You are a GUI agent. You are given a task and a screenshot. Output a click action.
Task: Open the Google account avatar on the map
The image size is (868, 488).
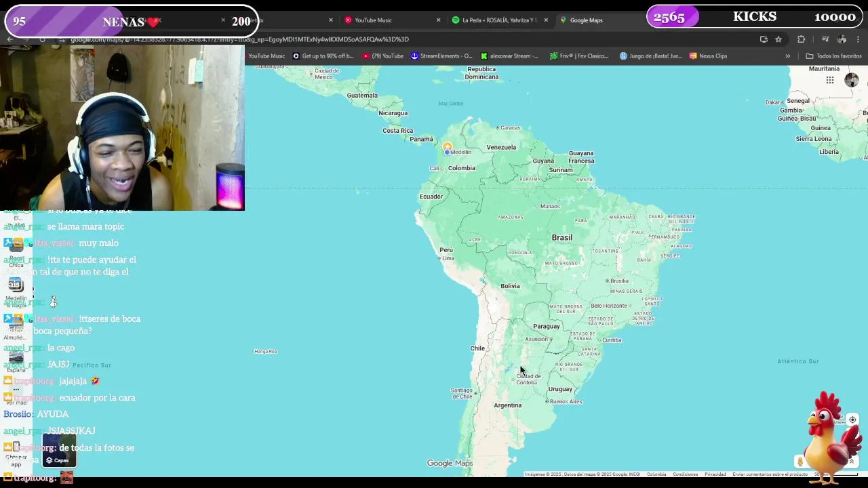pyautogui.click(x=852, y=80)
